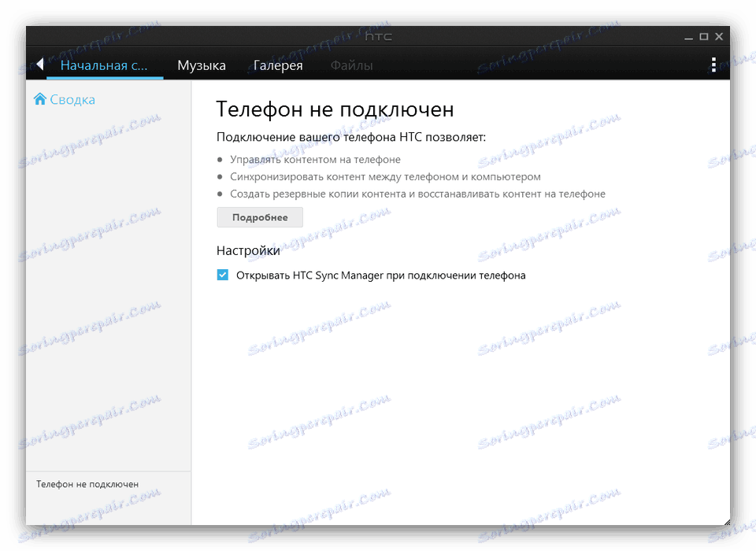Maximize the HTC Sync Manager window
The image size is (756, 551).
[704, 37]
